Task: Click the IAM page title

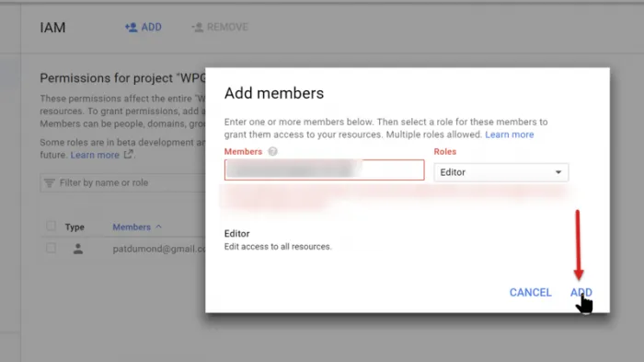Action: pos(52,28)
